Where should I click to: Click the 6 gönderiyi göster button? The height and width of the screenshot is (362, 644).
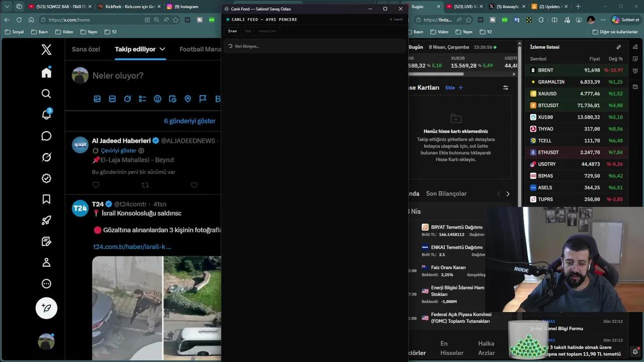pos(189,121)
